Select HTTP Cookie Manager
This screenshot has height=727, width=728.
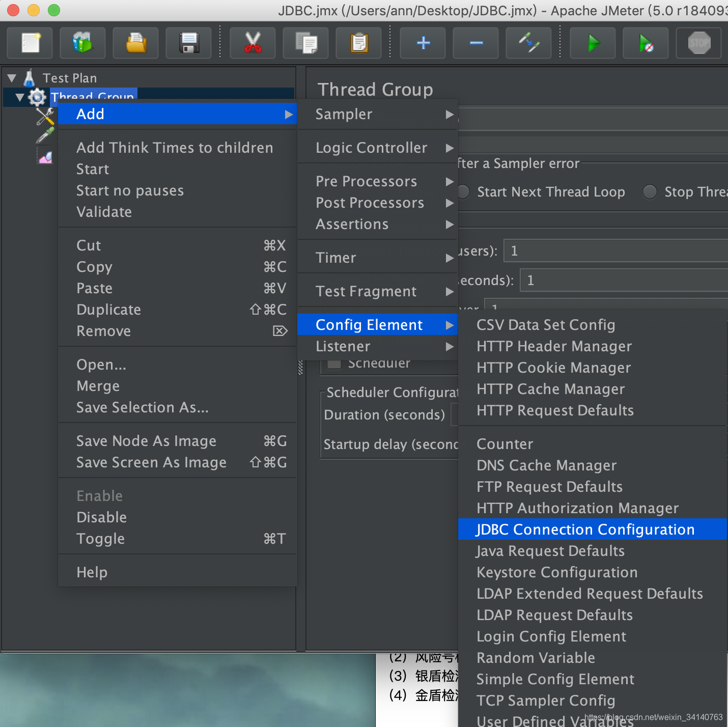(x=592, y=368)
